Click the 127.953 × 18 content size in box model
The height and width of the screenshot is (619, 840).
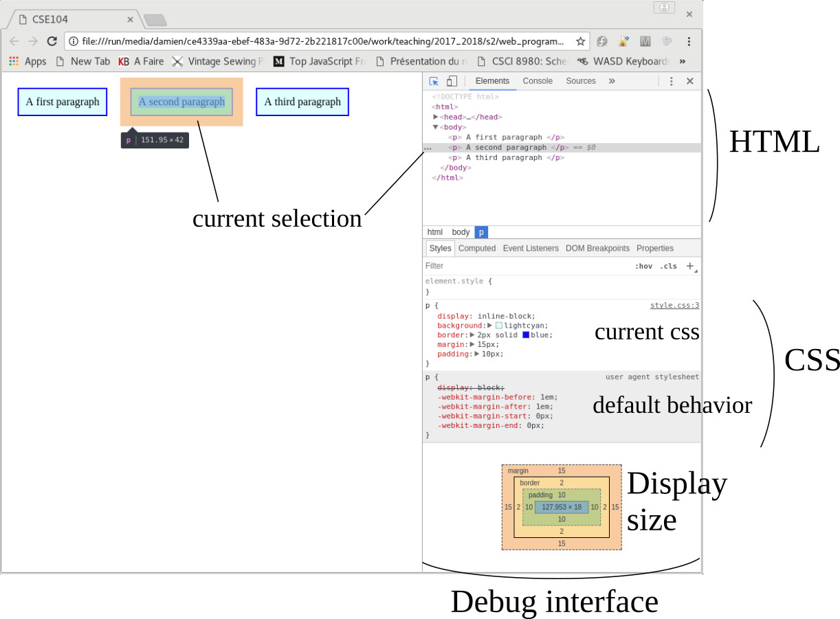coord(562,507)
